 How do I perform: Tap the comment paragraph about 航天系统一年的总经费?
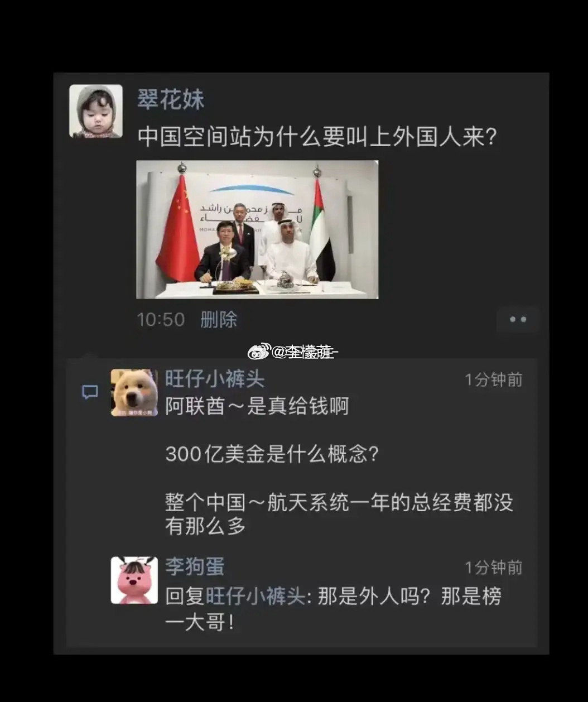(x=339, y=514)
